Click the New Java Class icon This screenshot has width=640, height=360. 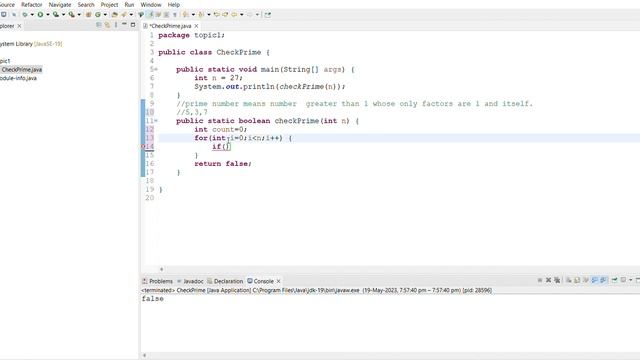point(98,15)
